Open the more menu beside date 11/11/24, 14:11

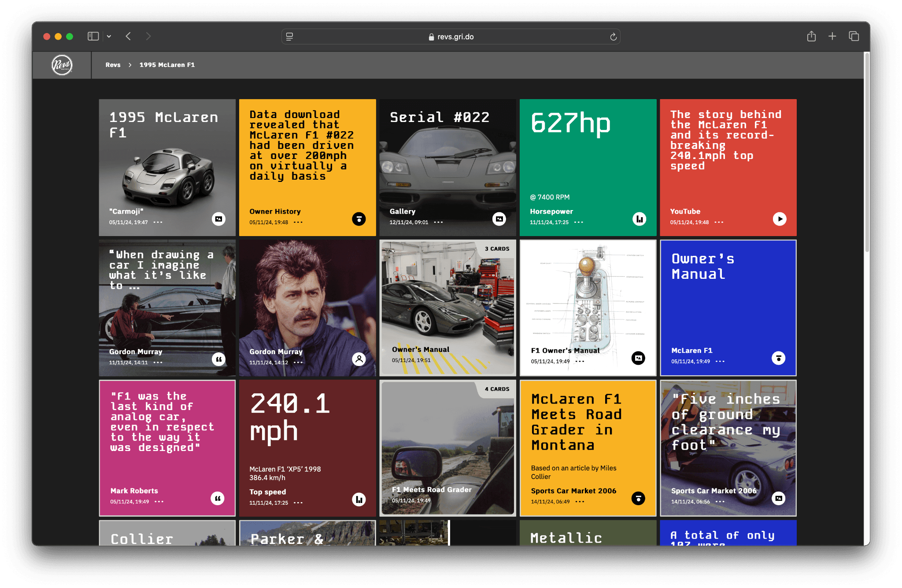coord(158,362)
